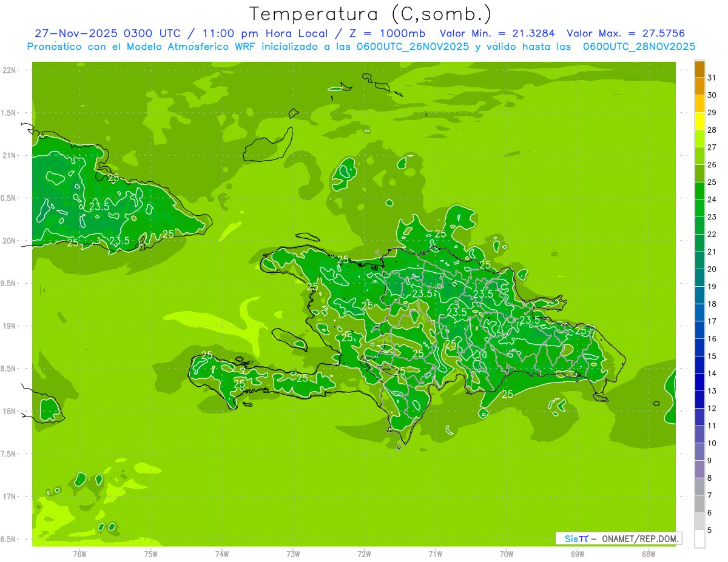The image size is (728, 562).
Task: Pick the 15 label on the color scale
Action: pos(712,356)
